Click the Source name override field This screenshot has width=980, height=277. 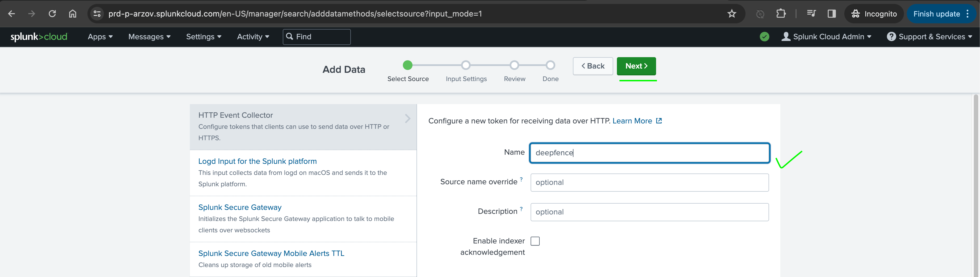tap(649, 183)
